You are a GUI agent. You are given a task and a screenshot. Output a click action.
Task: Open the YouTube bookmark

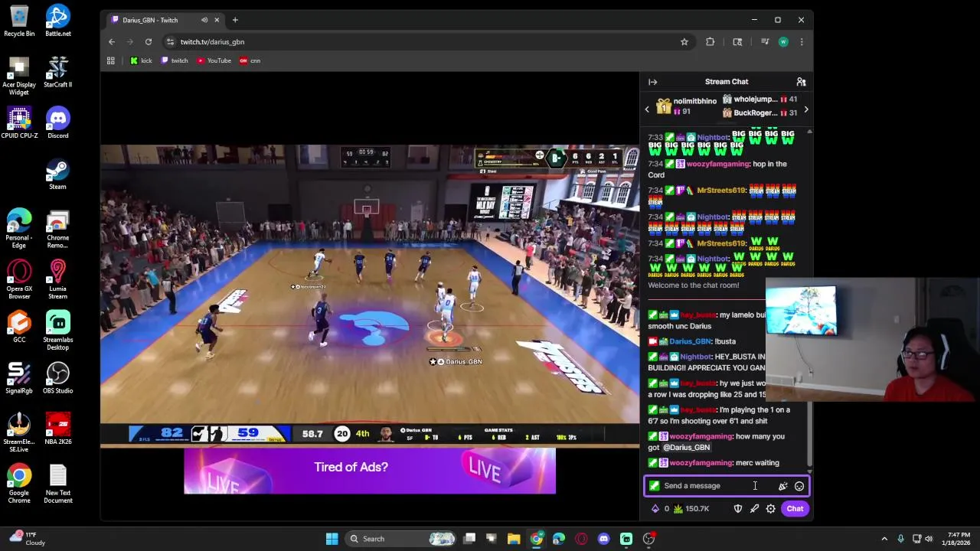click(214, 60)
